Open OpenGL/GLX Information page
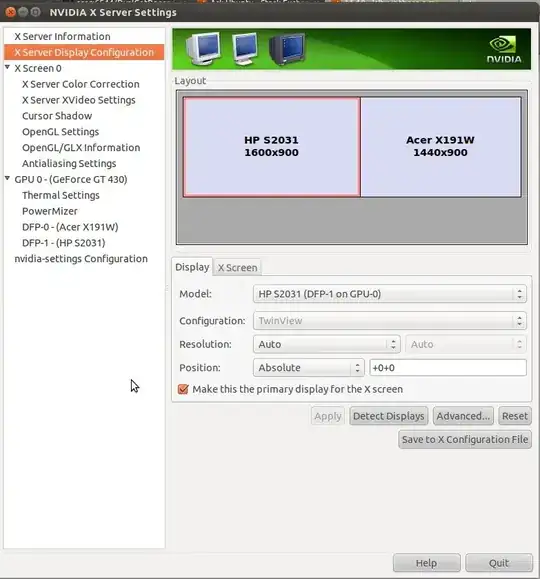Viewport: 540px width, 579px height. point(81,148)
